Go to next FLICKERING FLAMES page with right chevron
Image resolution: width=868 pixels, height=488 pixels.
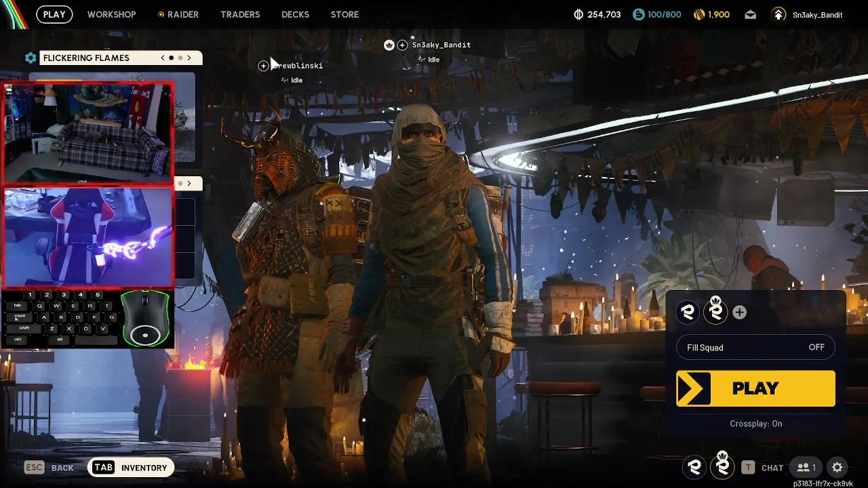click(189, 58)
